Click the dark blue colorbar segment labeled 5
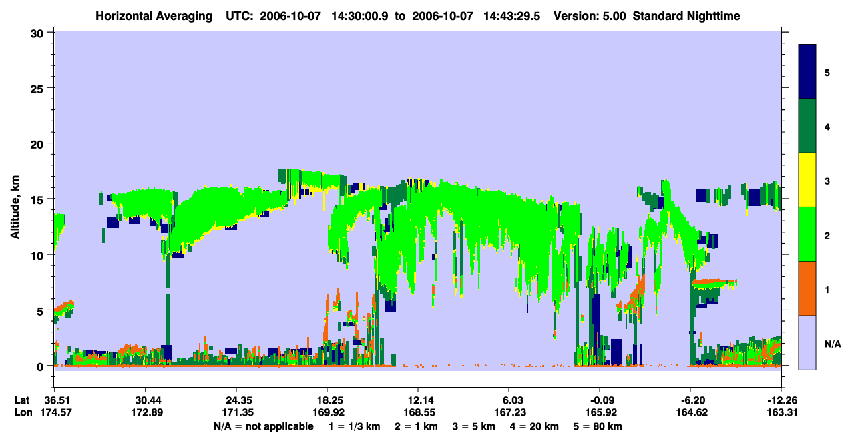868x445 pixels. pyautogui.click(x=807, y=72)
